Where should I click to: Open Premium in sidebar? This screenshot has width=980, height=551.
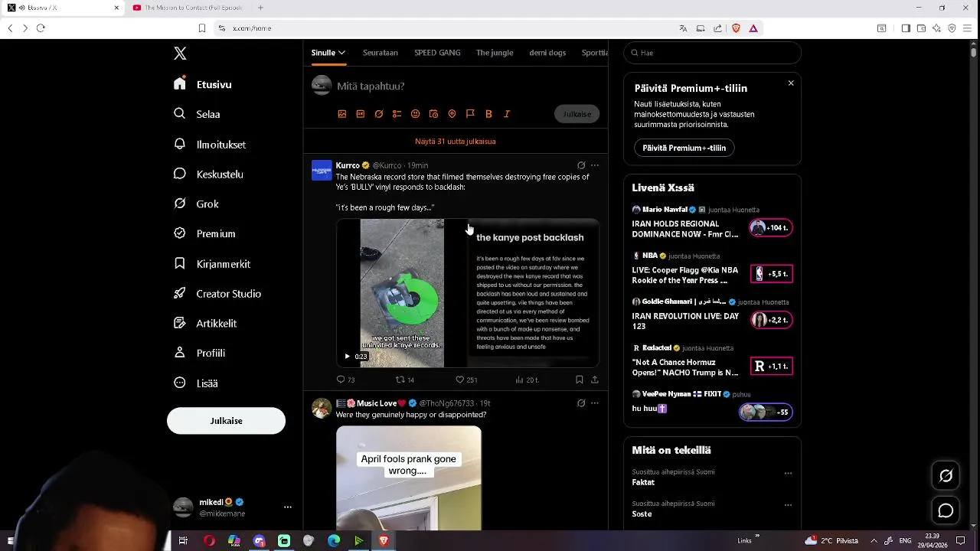tap(204, 233)
